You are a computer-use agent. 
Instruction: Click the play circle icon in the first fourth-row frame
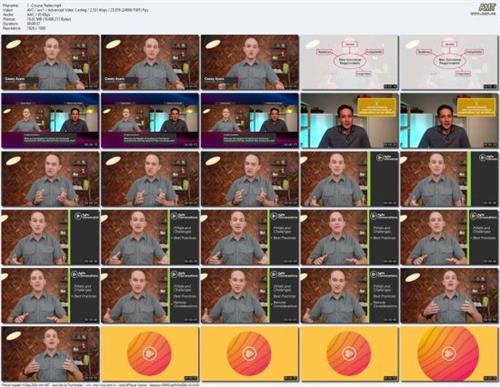[x=78, y=216]
